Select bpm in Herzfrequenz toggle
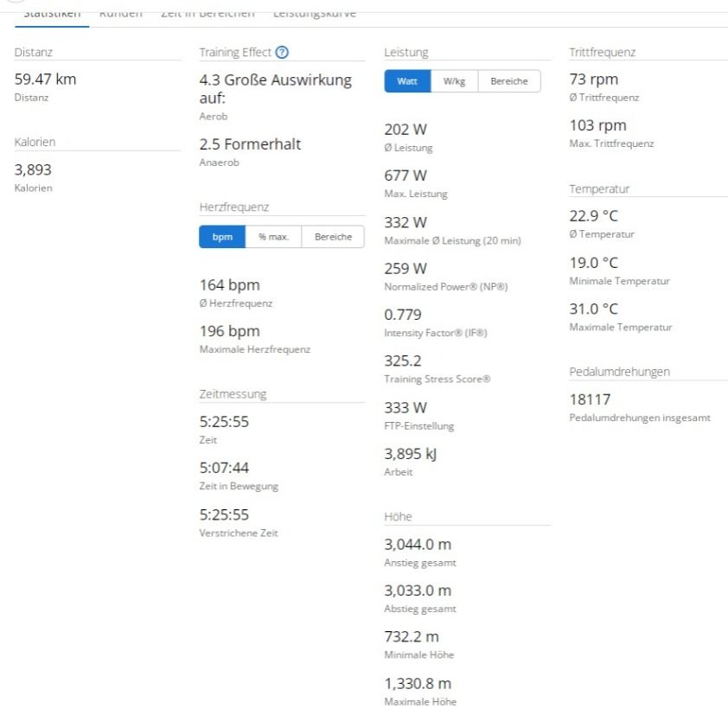 [222, 238]
